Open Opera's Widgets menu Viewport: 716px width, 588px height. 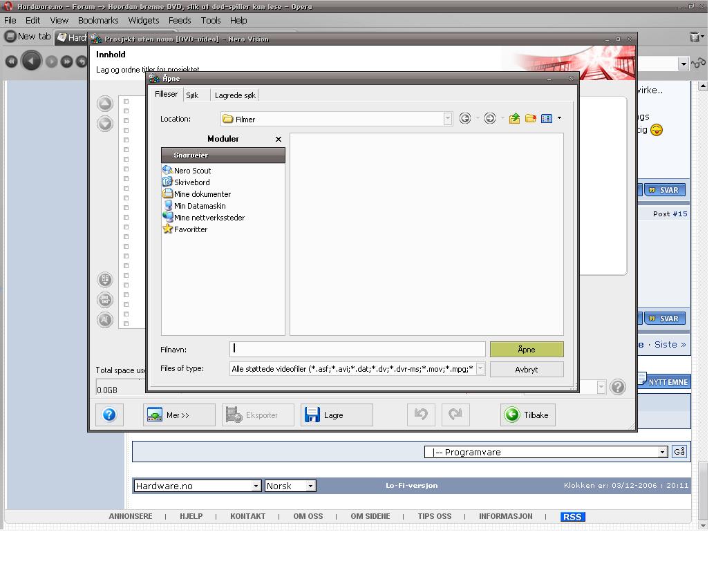(143, 21)
